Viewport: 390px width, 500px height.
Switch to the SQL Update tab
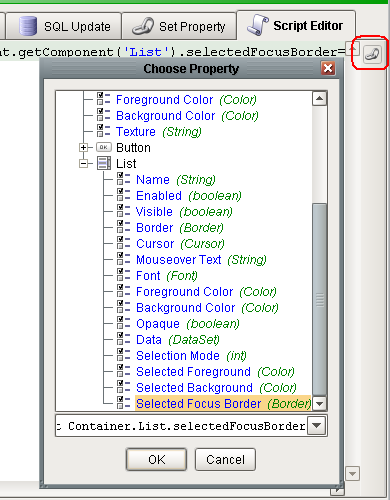[63, 26]
